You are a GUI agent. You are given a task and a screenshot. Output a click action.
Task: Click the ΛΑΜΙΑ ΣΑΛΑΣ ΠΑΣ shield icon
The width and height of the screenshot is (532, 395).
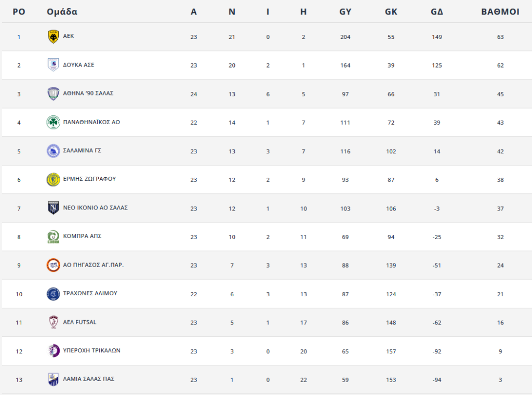(54, 379)
